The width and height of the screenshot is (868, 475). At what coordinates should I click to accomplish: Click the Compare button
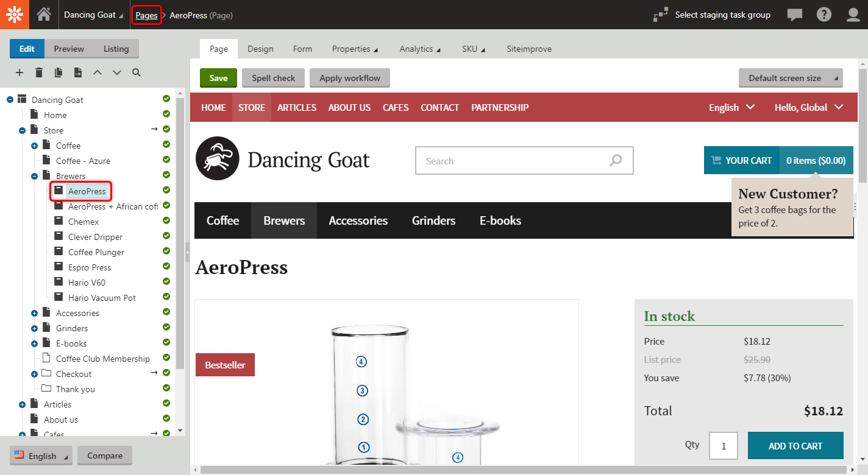click(105, 456)
